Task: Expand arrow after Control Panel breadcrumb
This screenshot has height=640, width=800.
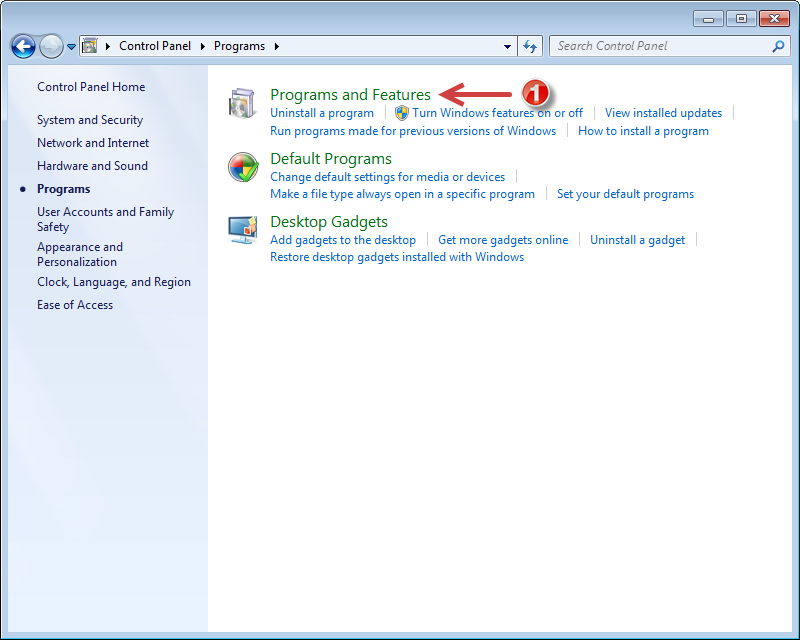Action: [203, 46]
